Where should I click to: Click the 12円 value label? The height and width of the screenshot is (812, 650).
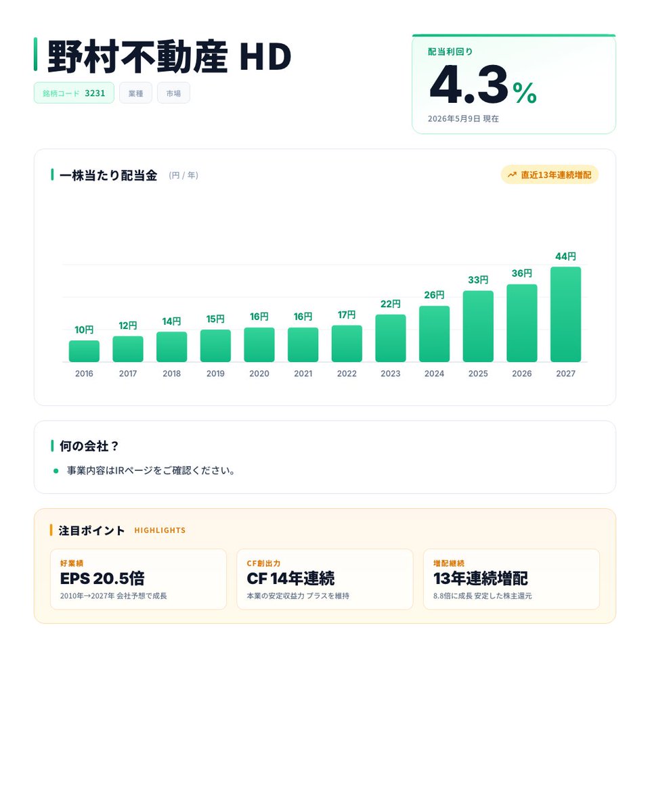(x=128, y=325)
